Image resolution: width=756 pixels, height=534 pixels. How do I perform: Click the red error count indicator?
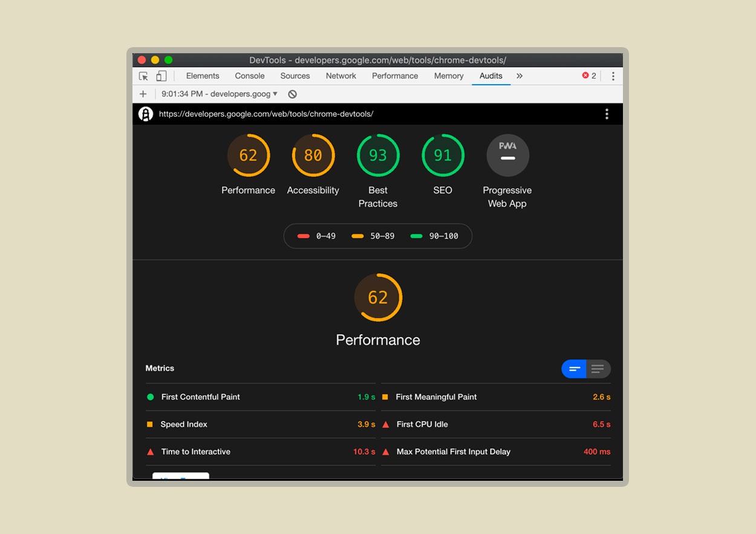pyautogui.click(x=589, y=76)
